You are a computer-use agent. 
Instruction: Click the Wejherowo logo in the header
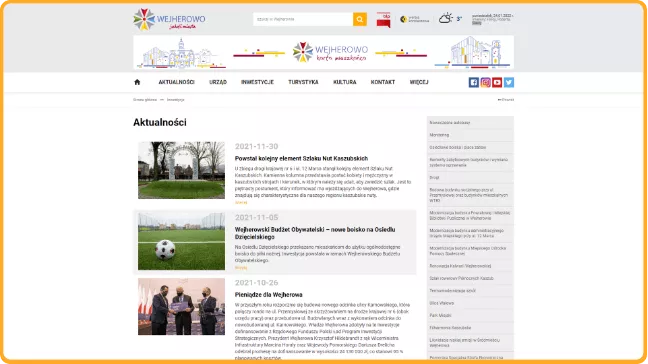[169, 19]
